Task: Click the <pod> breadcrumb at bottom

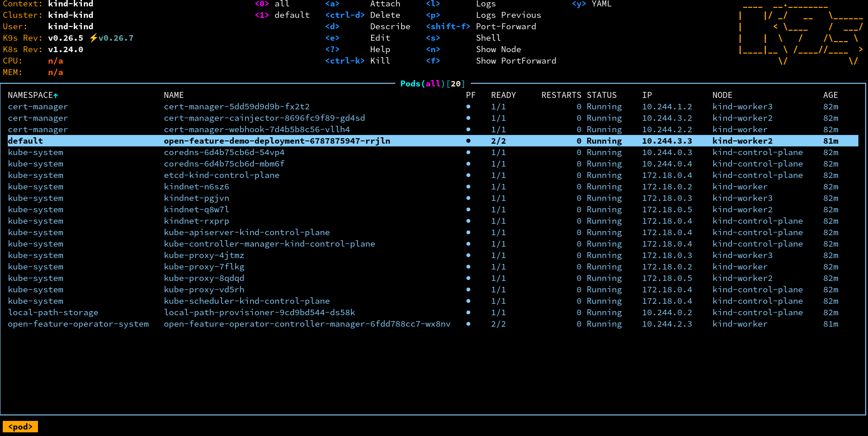Action: 20,427
